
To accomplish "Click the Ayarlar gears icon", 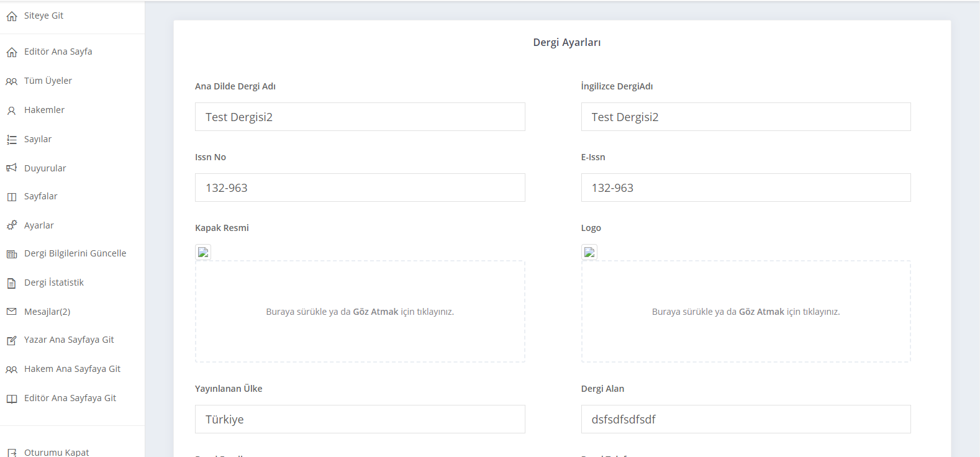I will coord(12,225).
